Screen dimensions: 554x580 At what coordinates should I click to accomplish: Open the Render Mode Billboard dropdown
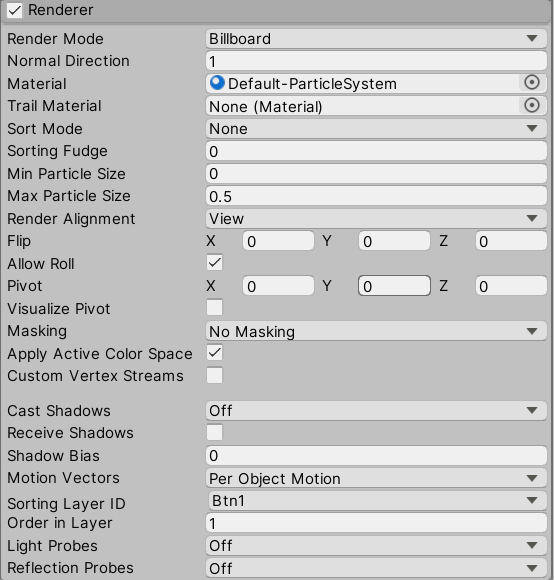[x=376, y=38]
